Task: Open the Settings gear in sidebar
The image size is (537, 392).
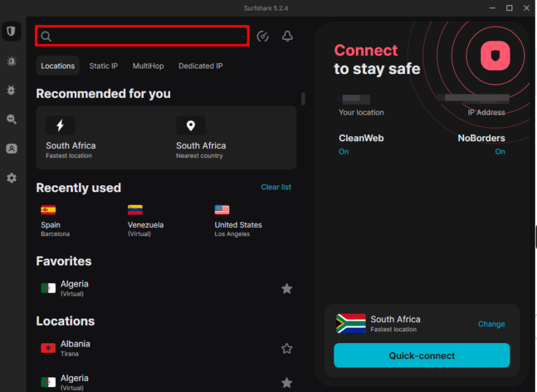Action: click(x=11, y=178)
